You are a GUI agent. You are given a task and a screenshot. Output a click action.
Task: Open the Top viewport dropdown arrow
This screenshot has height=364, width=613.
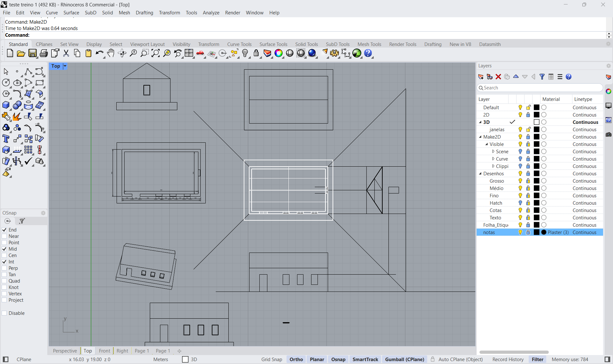[x=65, y=66]
